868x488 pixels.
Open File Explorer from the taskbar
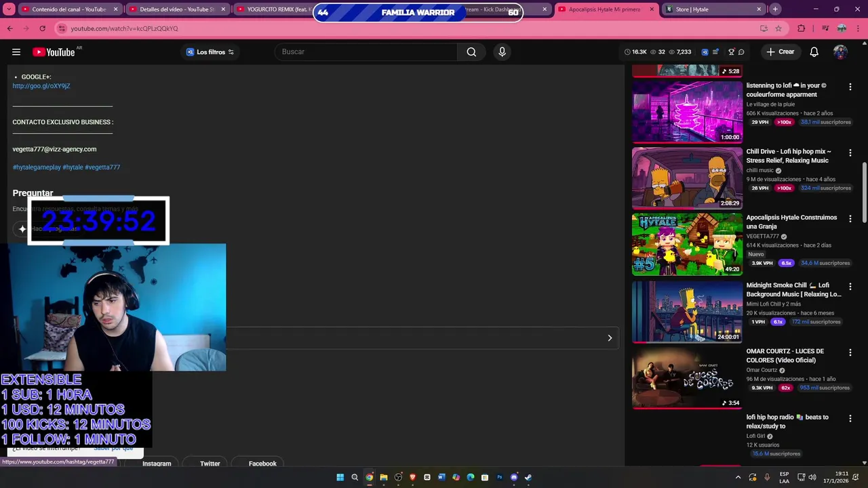click(384, 477)
